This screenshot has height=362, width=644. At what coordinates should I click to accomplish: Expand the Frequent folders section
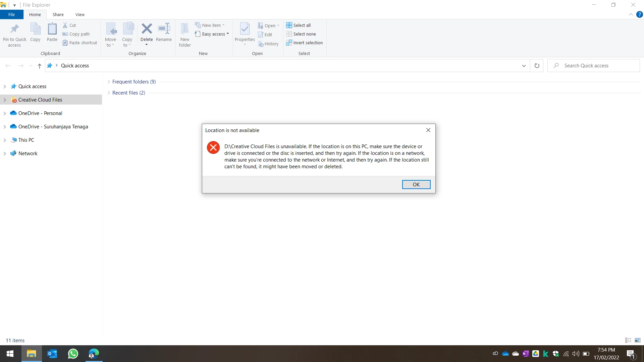coord(109,82)
